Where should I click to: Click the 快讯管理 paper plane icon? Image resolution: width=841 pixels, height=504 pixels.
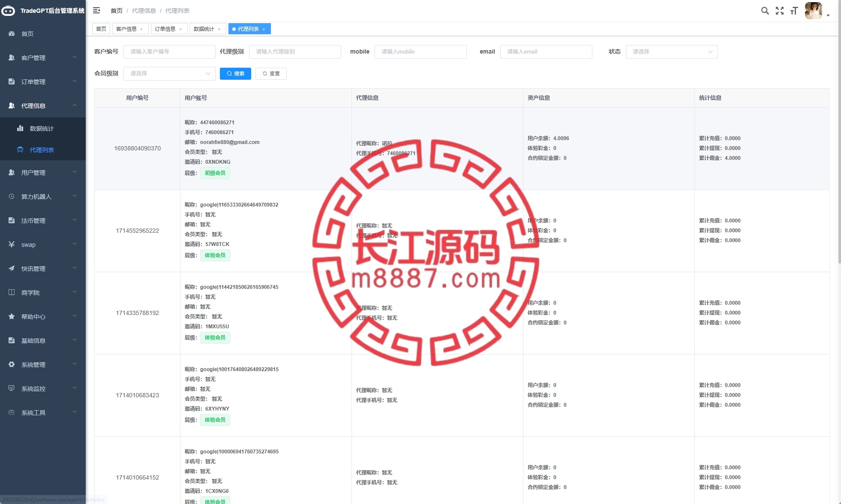[12, 268]
